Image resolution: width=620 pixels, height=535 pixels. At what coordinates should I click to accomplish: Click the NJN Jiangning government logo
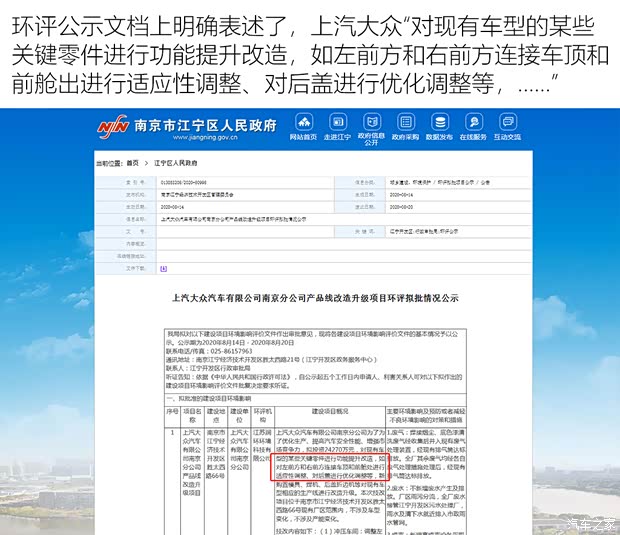(113, 126)
